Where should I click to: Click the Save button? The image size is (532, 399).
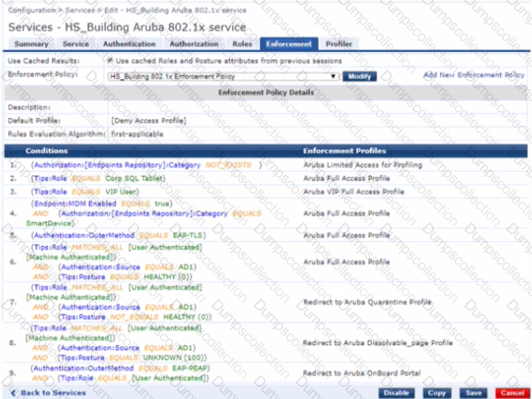point(474,393)
